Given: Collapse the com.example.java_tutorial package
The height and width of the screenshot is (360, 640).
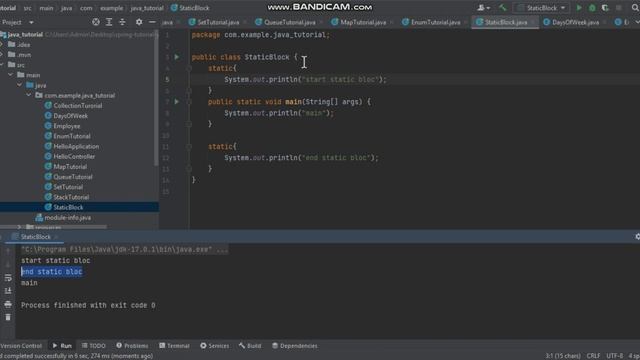Looking at the screenshot, I should (x=29, y=95).
